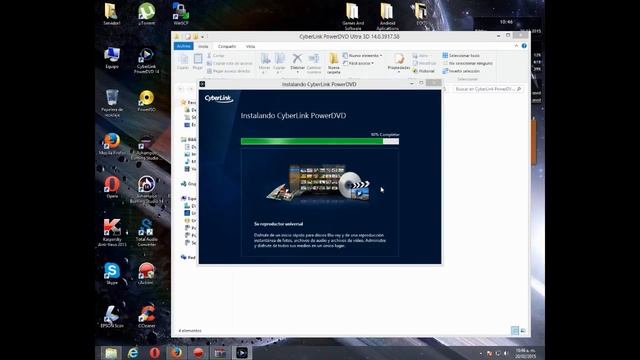
Task: Switch to the Inicio ribbon tab
Action: [x=203, y=47]
